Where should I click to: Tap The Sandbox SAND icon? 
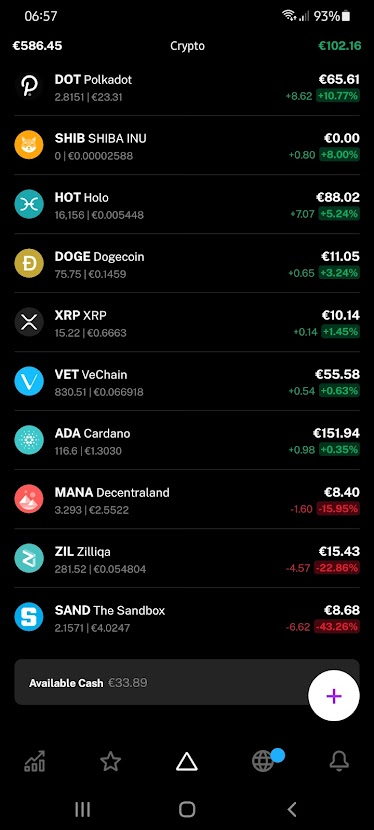click(x=29, y=617)
